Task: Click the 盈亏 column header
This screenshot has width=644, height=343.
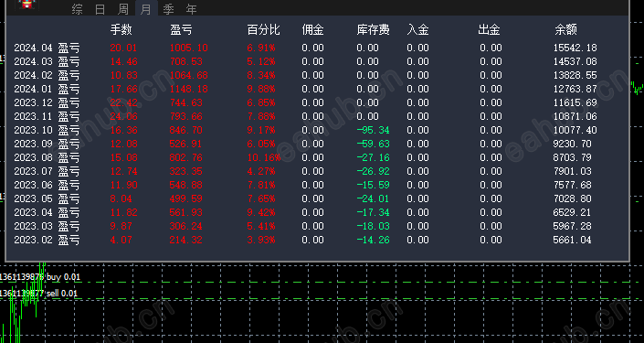Action: 181,29
